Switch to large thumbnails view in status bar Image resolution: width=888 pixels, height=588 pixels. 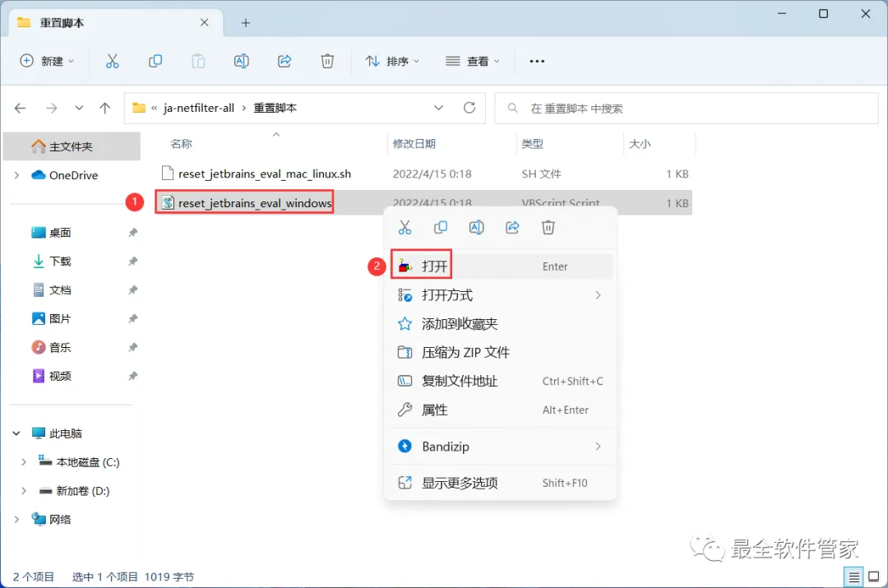[874, 576]
